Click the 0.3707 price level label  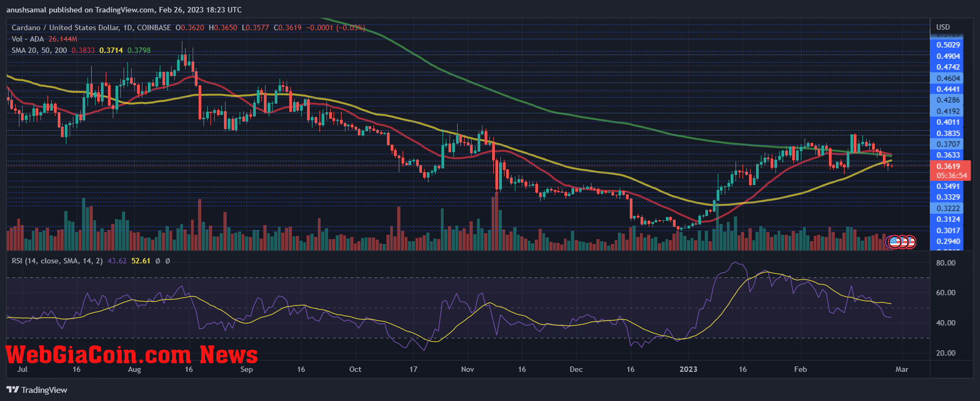948,144
